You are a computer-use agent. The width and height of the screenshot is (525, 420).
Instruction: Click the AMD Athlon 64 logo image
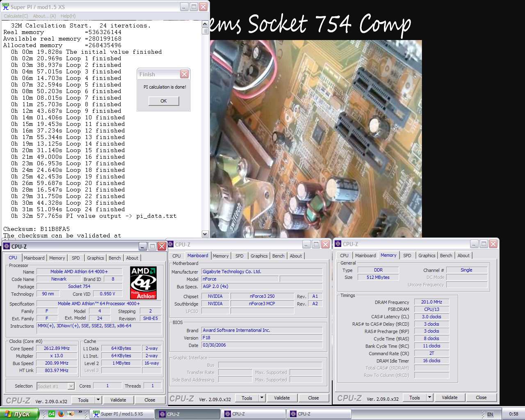coord(143,283)
